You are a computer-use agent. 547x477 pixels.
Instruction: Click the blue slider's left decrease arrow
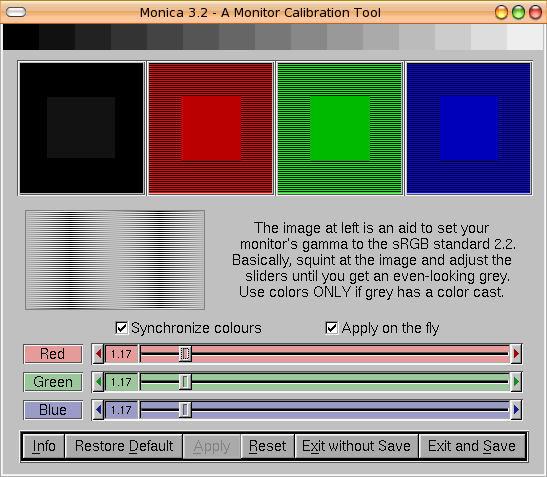pyautogui.click(x=98, y=410)
